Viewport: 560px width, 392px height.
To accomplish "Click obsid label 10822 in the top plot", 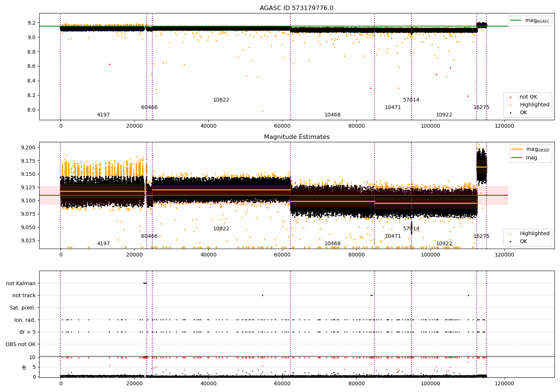I will click(221, 100).
